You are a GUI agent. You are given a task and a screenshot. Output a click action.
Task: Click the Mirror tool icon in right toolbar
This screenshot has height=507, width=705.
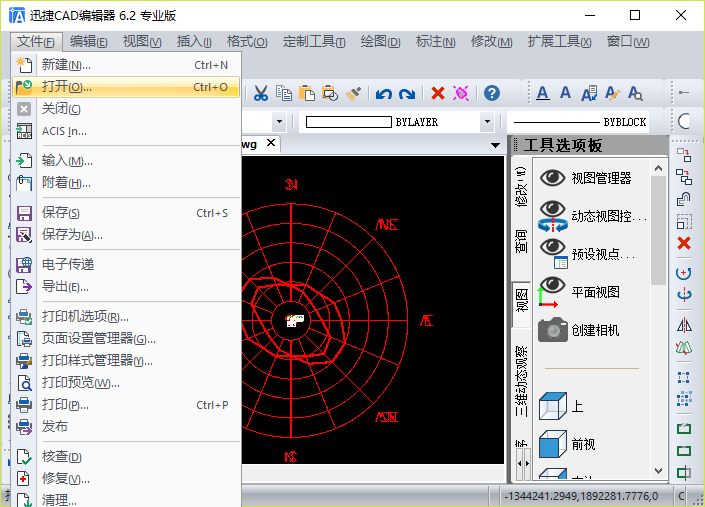coord(684,325)
